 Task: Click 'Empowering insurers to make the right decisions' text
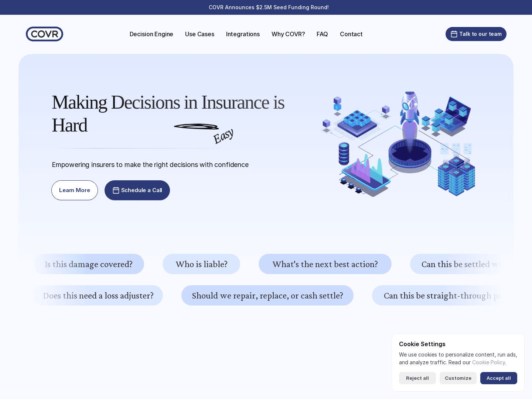pyautogui.click(x=150, y=165)
